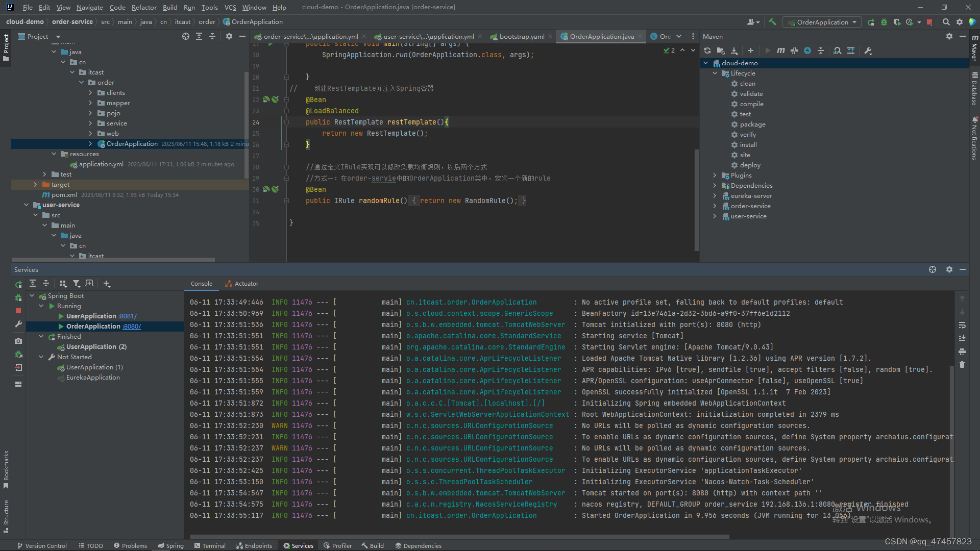Open OrderApplication run configuration dropdown

click(x=823, y=22)
